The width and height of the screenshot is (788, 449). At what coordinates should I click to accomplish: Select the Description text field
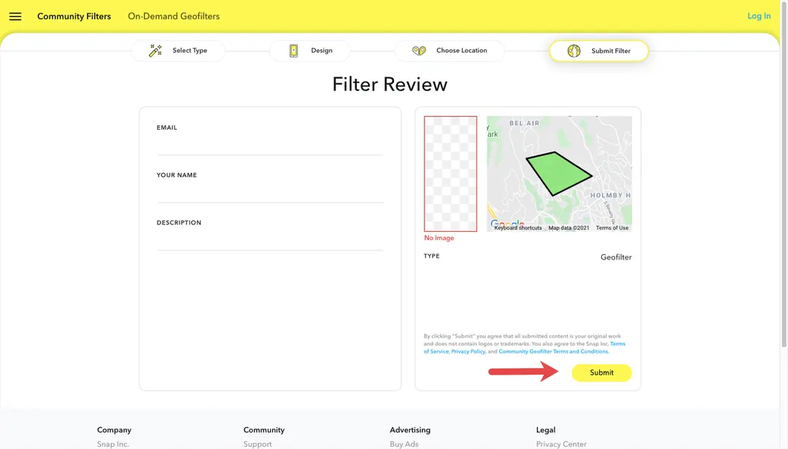[269, 240]
